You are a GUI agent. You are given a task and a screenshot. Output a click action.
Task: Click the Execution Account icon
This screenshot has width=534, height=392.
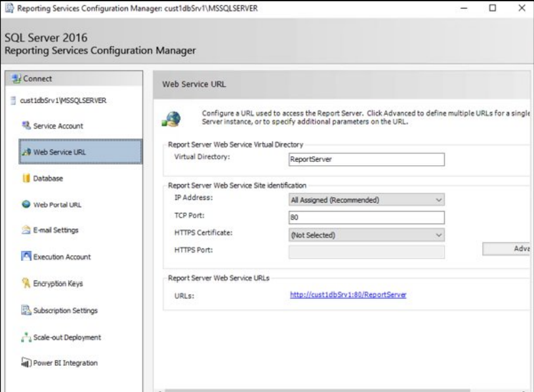click(26, 256)
